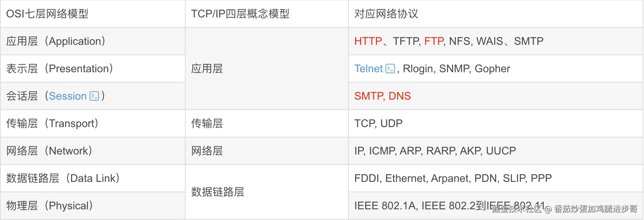Click the terminal icon beside Session

pos(94,96)
